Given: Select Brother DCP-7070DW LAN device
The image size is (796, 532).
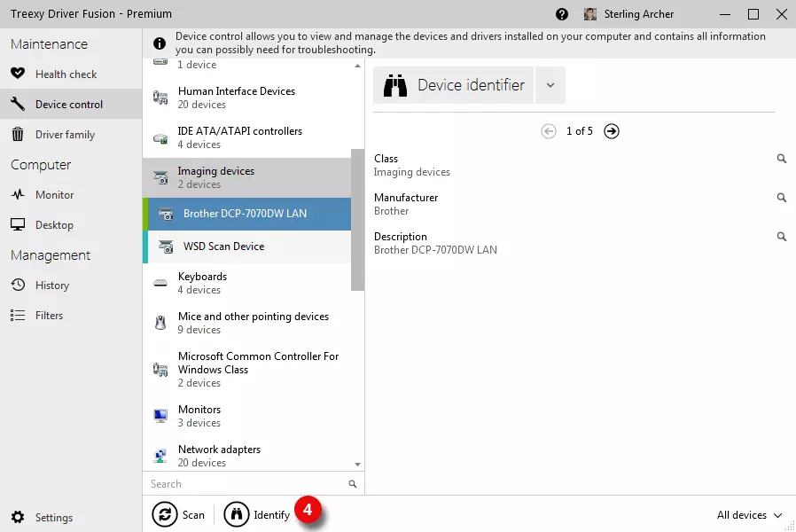Looking at the screenshot, I should tap(246, 214).
